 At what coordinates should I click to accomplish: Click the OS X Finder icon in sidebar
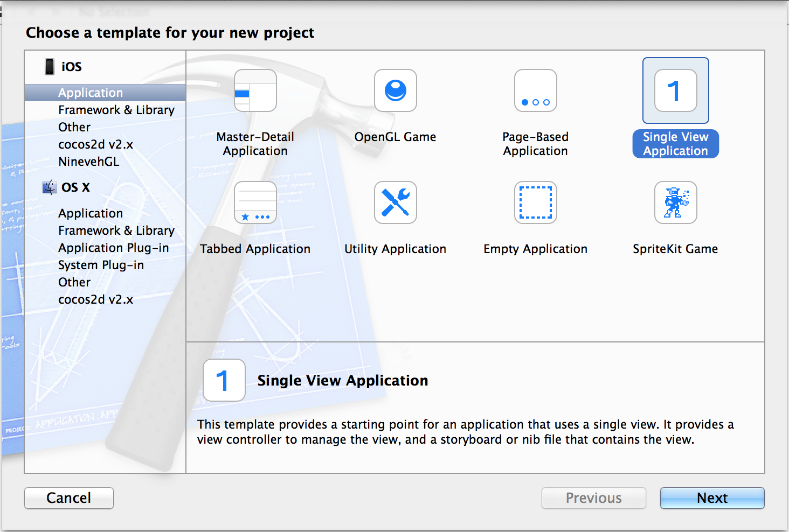click(50, 187)
